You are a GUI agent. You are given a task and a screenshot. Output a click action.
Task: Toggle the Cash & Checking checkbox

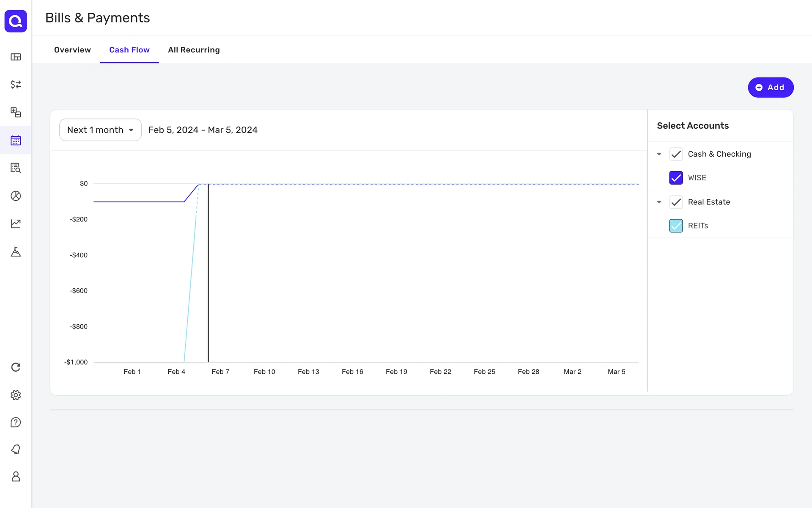click(x=676, y=154)
